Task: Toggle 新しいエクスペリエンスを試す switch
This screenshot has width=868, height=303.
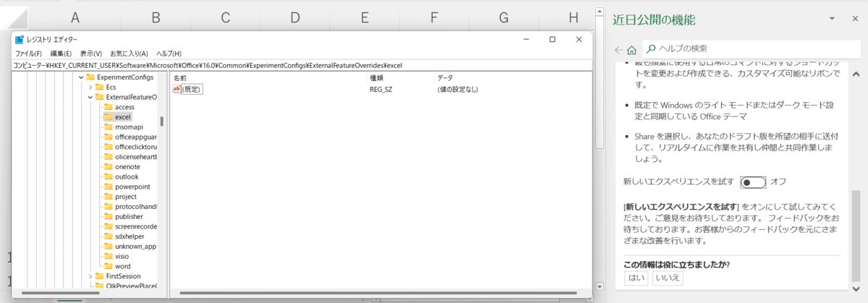Action: [753, 182]
